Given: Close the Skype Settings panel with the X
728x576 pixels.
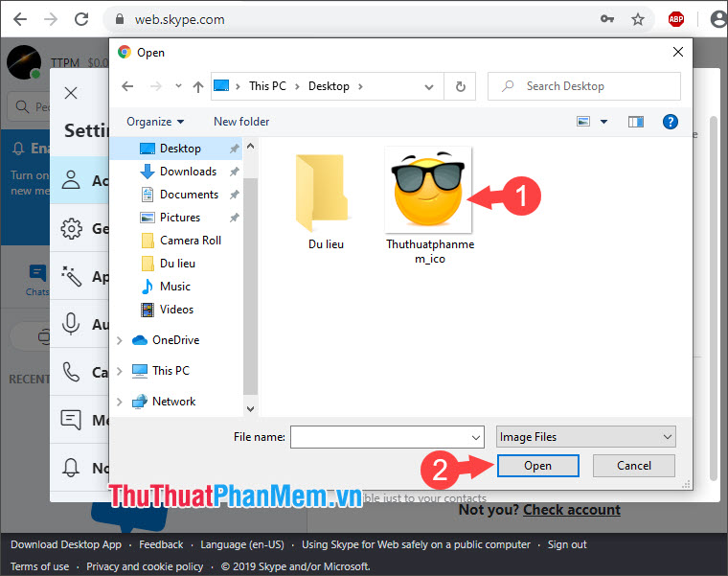Looking at the screenshot, I should point(71,93).
